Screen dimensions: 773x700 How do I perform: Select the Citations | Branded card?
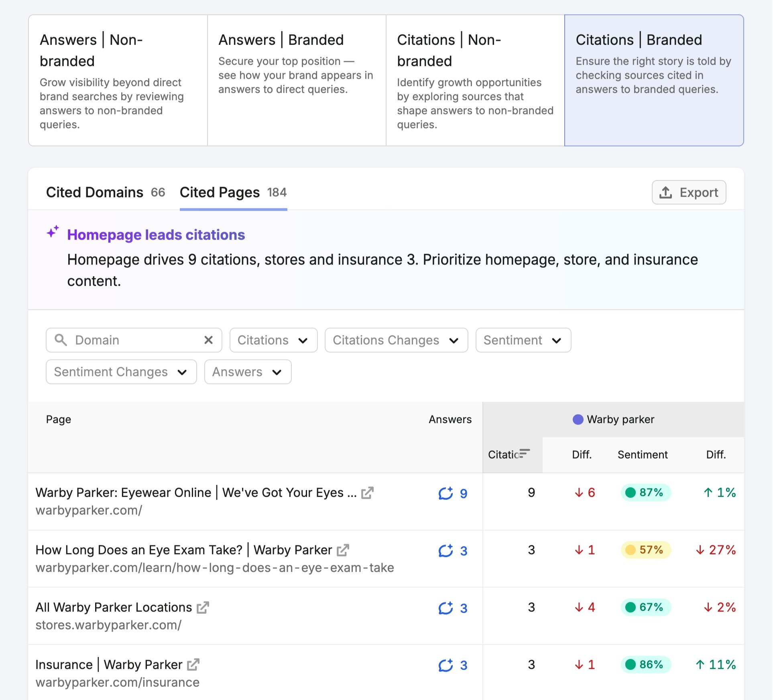coord(654,81)
